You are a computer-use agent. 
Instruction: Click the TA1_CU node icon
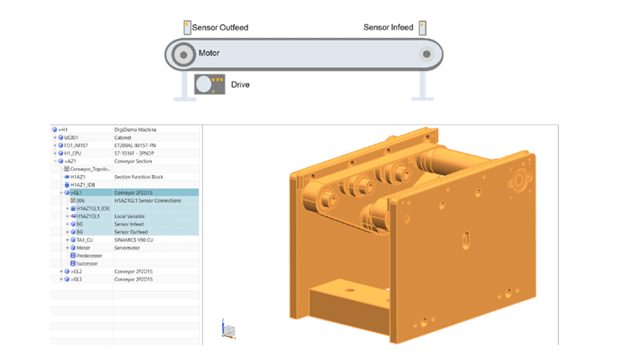tap(73, 240)
